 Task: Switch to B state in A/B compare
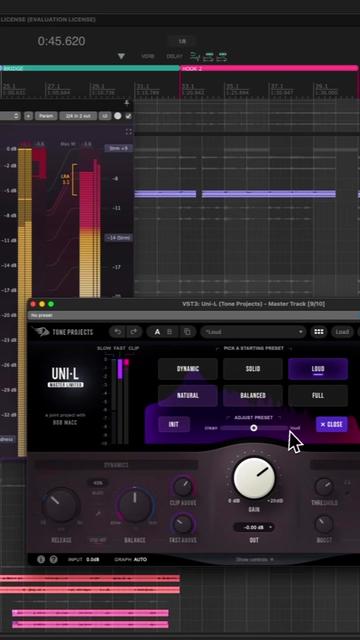tap(170, 332)
